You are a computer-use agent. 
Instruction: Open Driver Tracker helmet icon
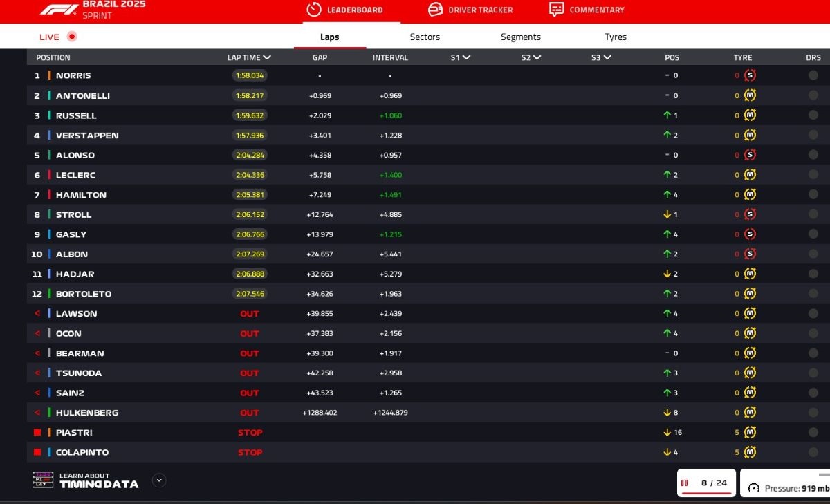[x=435, y=10]
